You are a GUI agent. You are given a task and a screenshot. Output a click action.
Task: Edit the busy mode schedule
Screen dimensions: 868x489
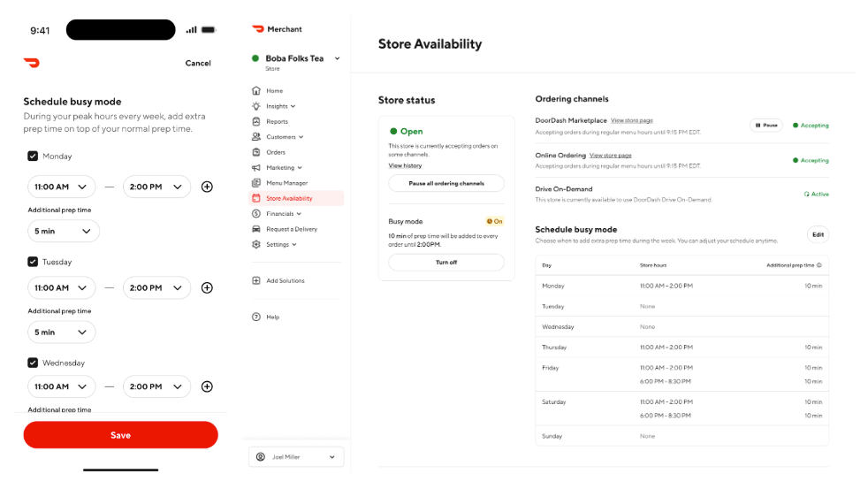819,235
